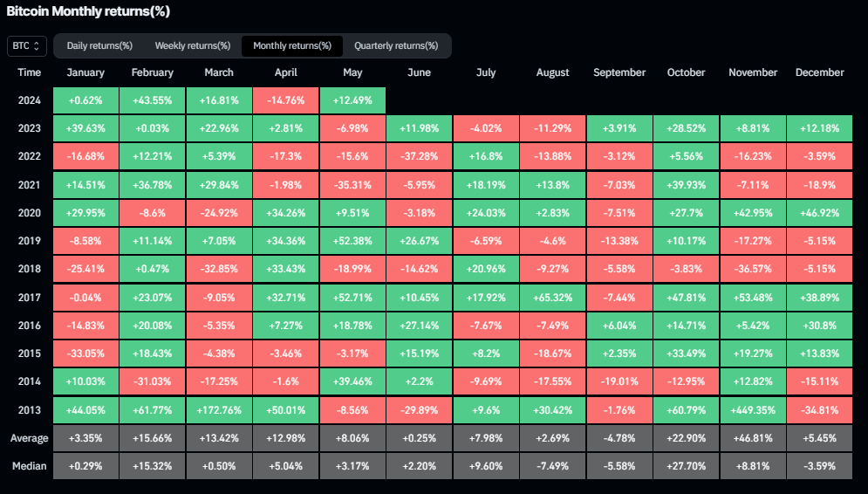Select the Monthly returns(%) tab
Screen dimensions: 868x494
click(292, 45)
